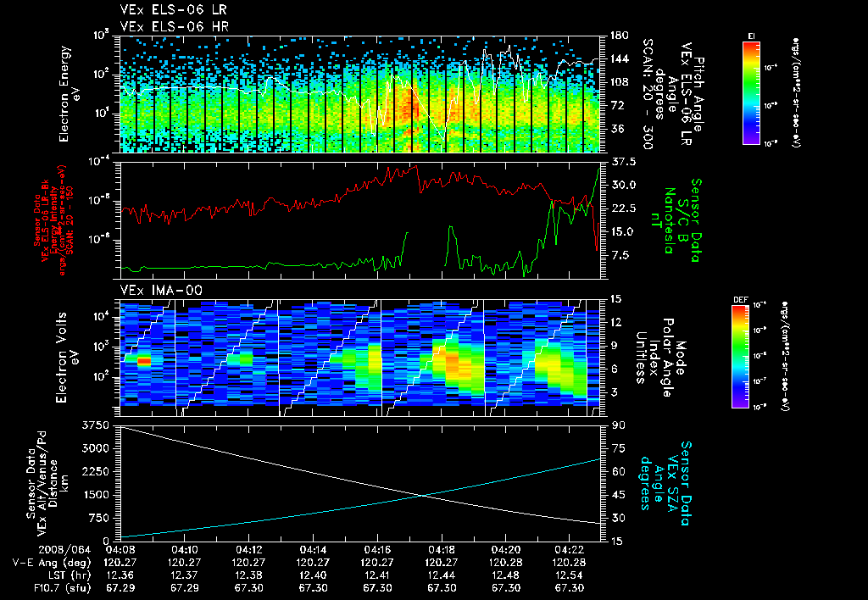Image resolution: width=868 pixels, height=600 pixels.
Task: Click the 3750 km altitude tick
Action: coord(95,425)
